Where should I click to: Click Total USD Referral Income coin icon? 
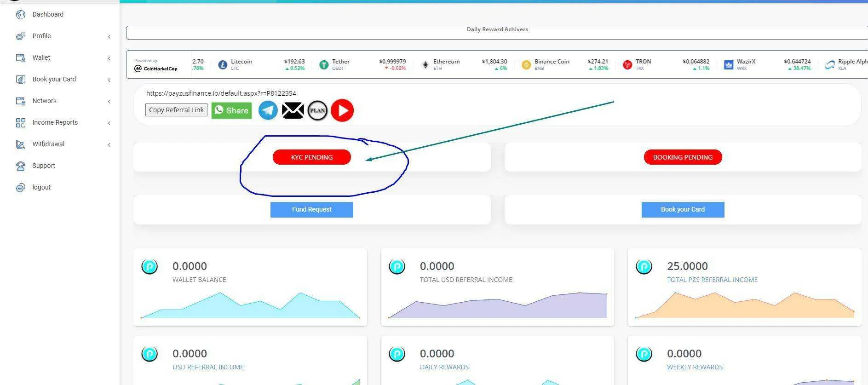coord(397,266)
